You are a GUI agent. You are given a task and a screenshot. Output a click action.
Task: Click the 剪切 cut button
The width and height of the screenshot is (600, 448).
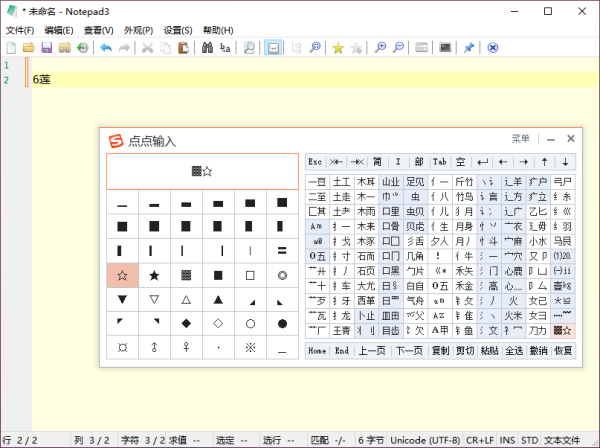point(465,351)
